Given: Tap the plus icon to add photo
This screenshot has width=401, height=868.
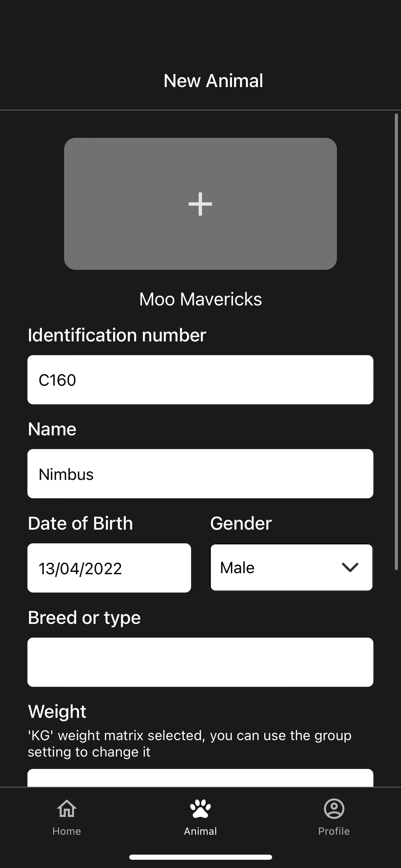Looking at the screenshot, I should click(x=200, y=204).
